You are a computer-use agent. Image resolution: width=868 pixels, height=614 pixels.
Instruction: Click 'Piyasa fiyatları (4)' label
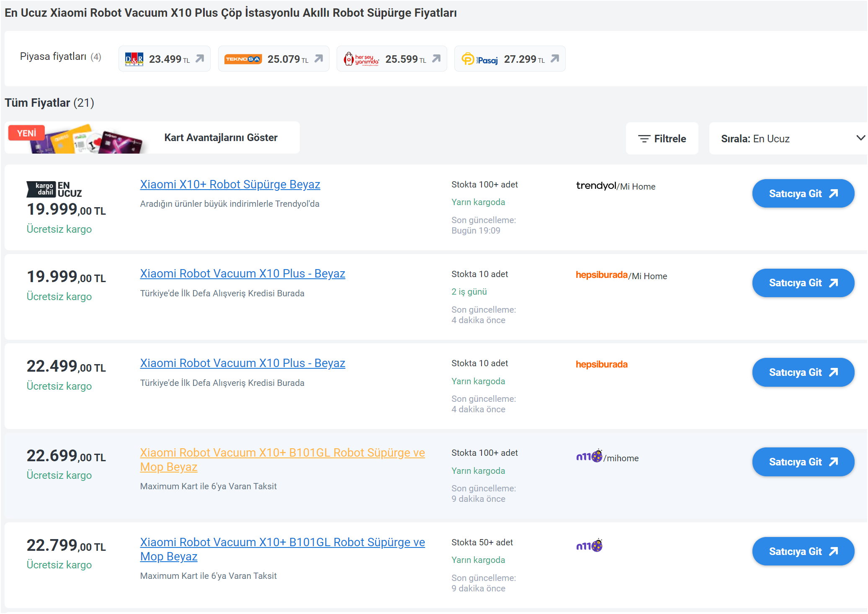61,57
